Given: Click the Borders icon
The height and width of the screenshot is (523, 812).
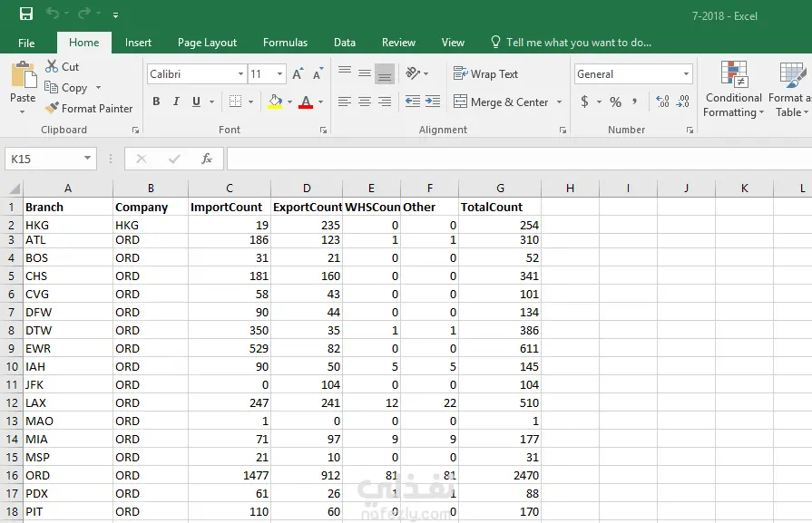Looking at the screenshot, I should point(236,102).
